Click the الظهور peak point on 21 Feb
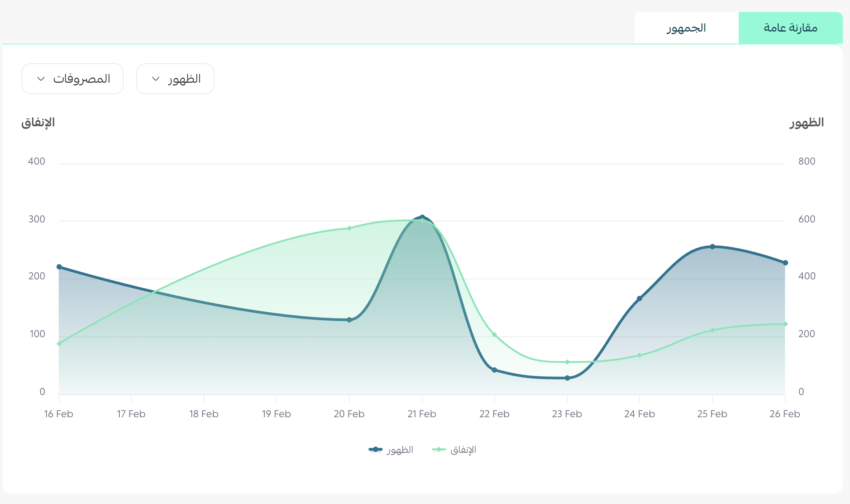The image size is (850, 504). (x=422, y=218)
